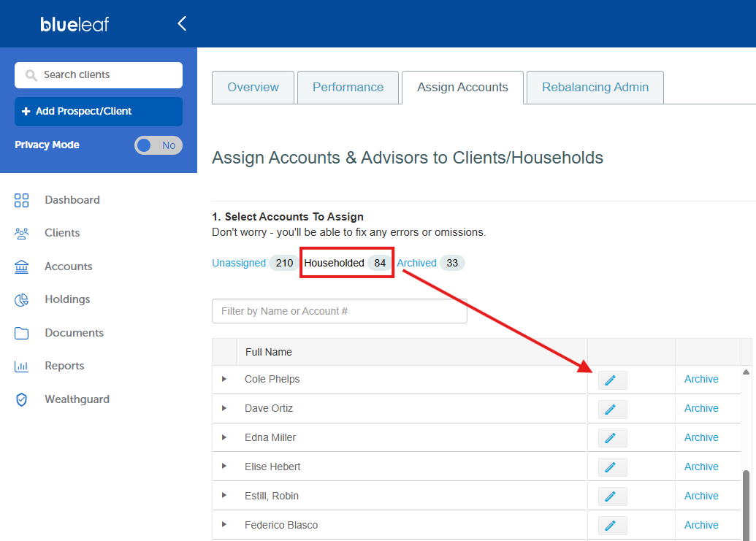
Task: Show the Householded accounts list
Action: pos(334,263)
